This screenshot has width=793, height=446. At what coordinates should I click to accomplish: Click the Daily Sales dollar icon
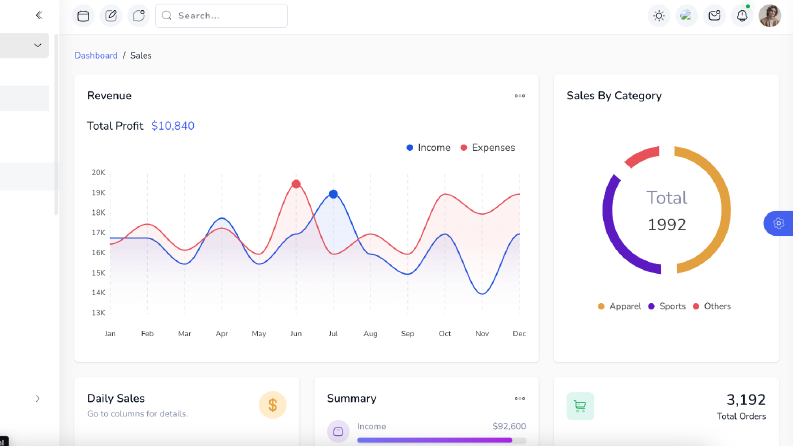tap(273, 405)
